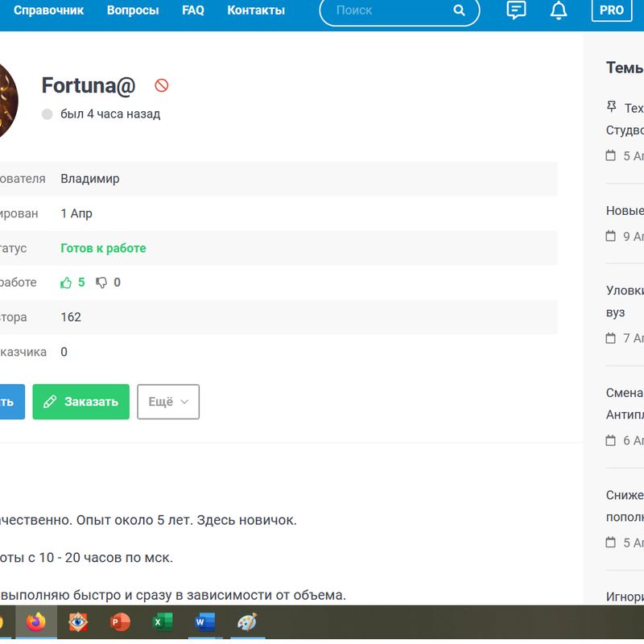Click the magnifier search icon
This screenshot has width=644, height=644.
(459, 10)
